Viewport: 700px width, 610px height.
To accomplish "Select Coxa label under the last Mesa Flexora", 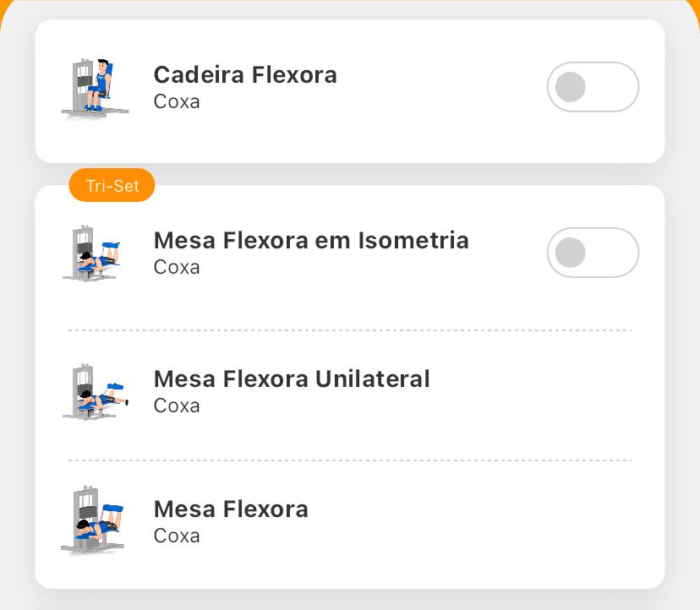I will pos(177,536).
